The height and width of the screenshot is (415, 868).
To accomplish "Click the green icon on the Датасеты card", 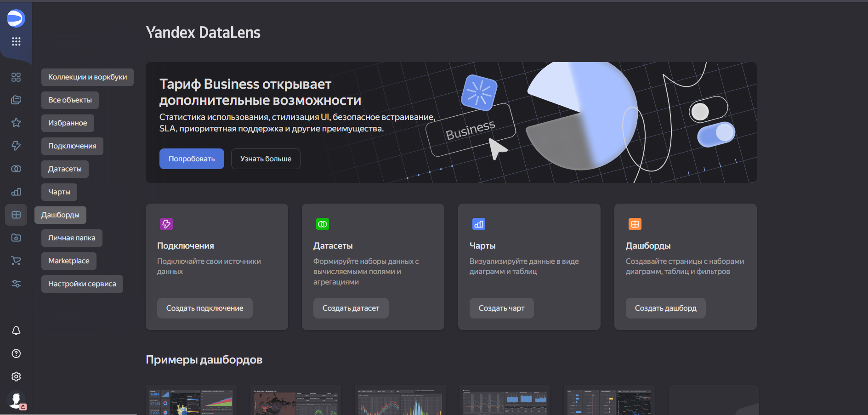I will pos(323,224).
